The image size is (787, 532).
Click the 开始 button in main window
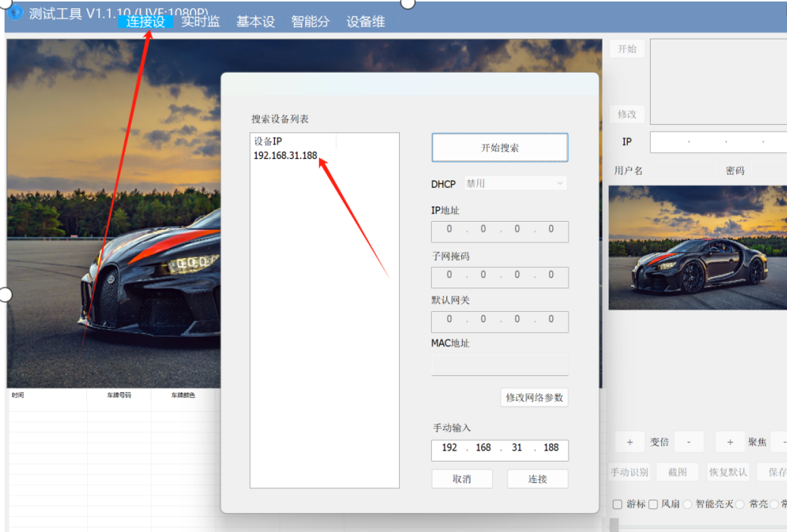pos(627,48)
